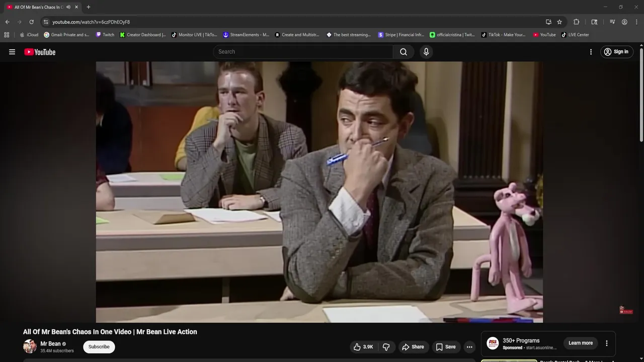Viewport: 644px width, 362px height.
Task: Open the media controls icon in toolbar
Action: tap(612, 22)
